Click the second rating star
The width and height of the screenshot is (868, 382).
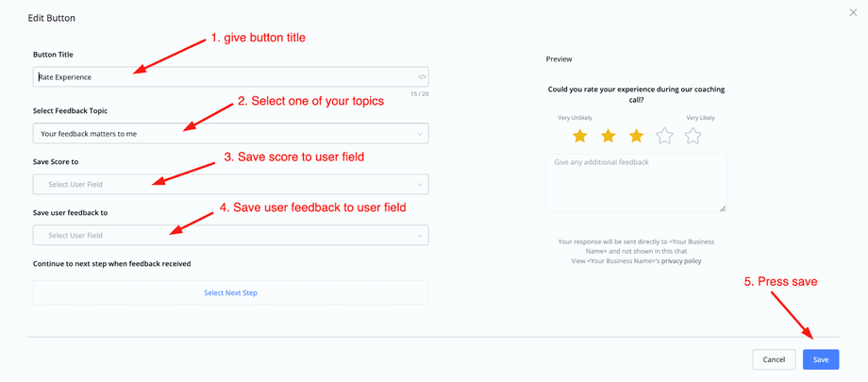click(x=608, y=136)
